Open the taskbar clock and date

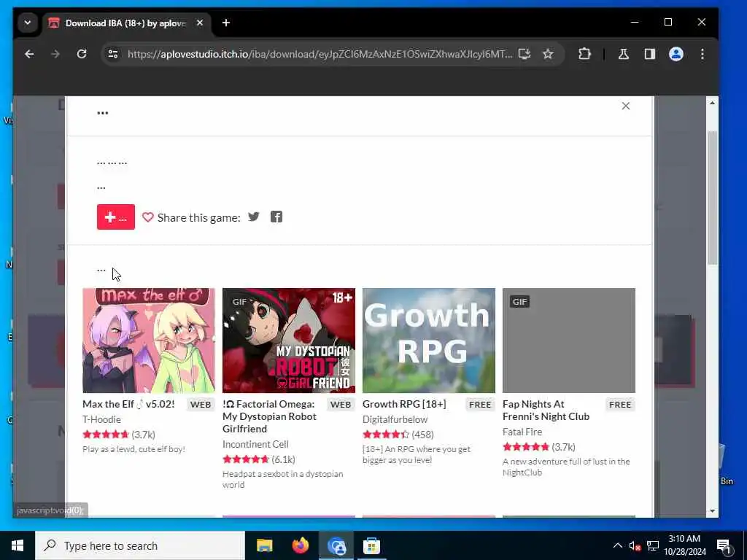[x=684, y=545]
